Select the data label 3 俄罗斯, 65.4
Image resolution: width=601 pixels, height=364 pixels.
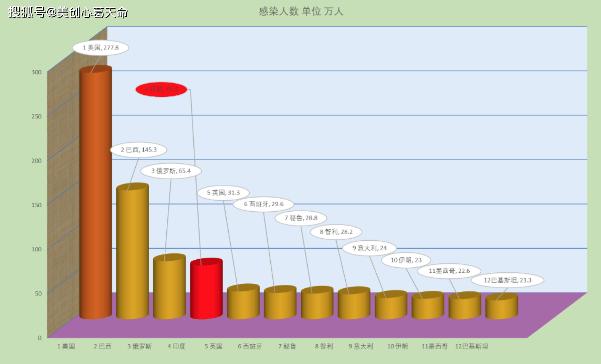pos(171,171)
